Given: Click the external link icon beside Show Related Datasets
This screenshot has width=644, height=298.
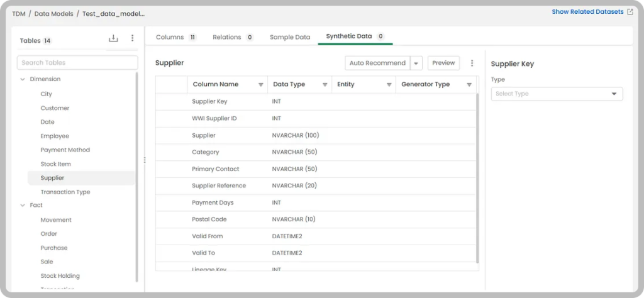Looking at the screenshot, I should click(630, 12).
